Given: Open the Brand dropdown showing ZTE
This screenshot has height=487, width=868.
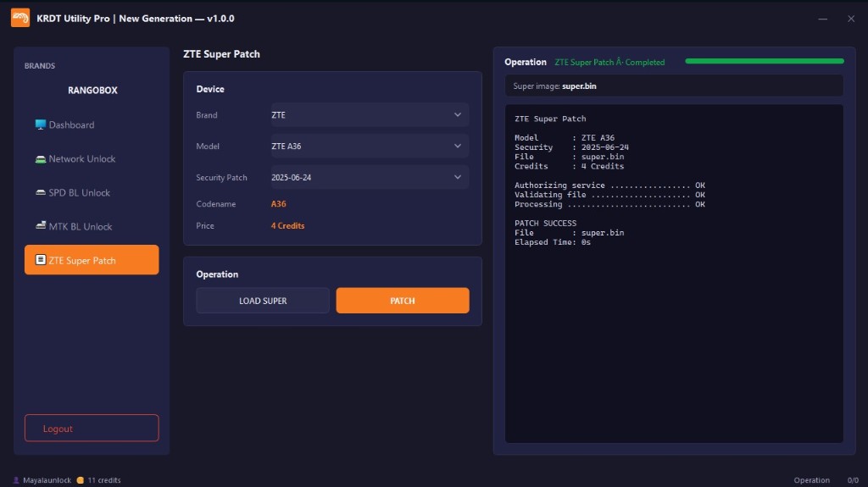Looking at the screenshot, I should (370, 114).
